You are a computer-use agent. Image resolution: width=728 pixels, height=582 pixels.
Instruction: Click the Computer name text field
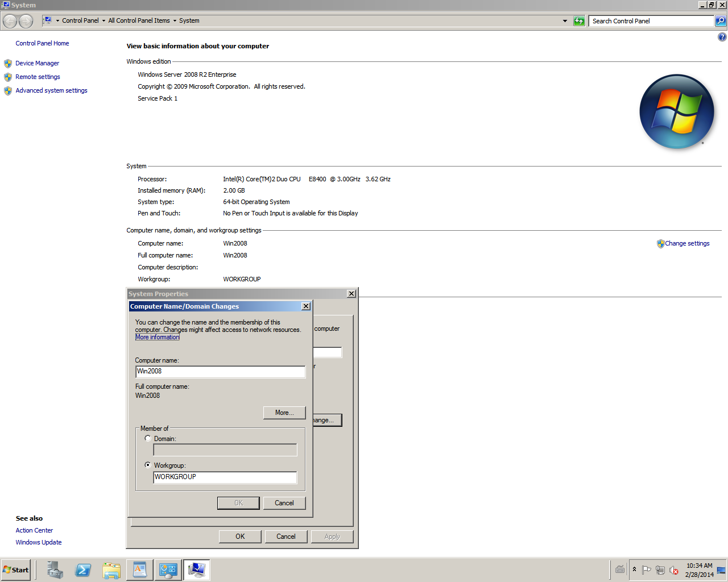tap(221, 372)
